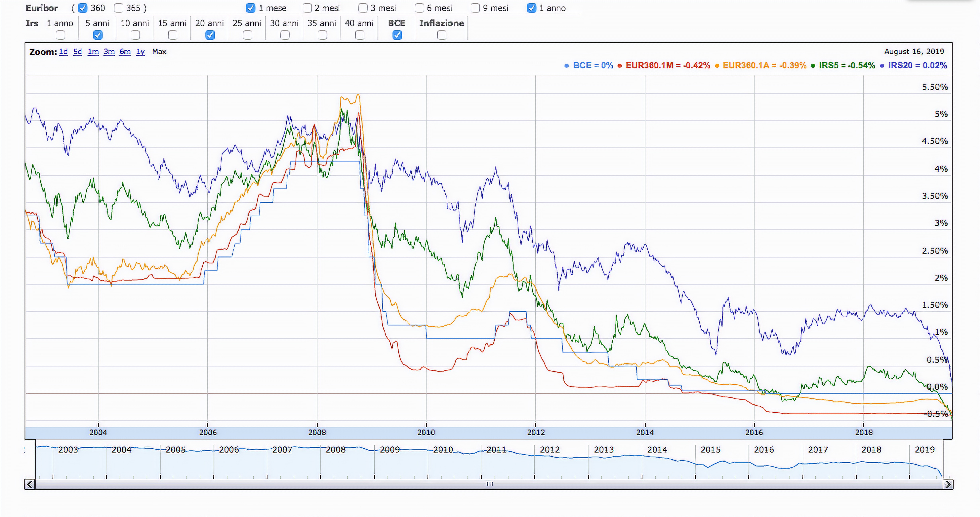Viewport: 980px width, 517px height.
Task: Zoom chart to 1d range
Action: pyautogui.click(x=63, y=52)
